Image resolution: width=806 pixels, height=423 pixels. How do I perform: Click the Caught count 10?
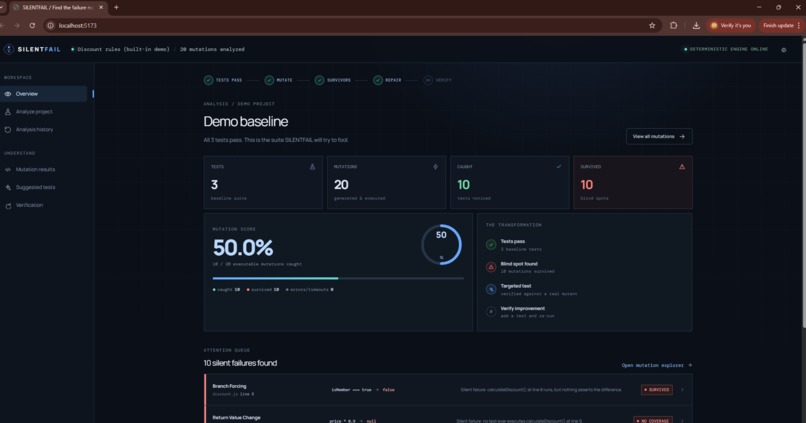click(x=463, y=185)
